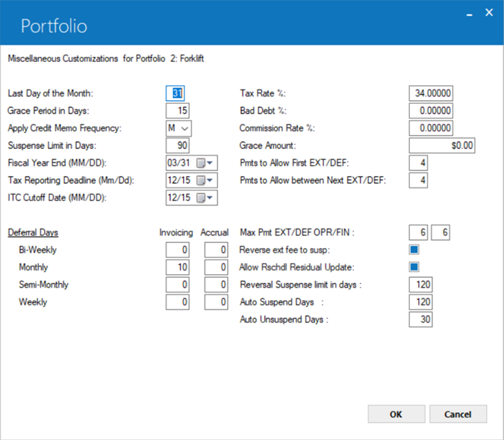Click the Weekly Invoicing deferral field
Image resolution: width=504 pixels, height=440 pixels.
178,302
